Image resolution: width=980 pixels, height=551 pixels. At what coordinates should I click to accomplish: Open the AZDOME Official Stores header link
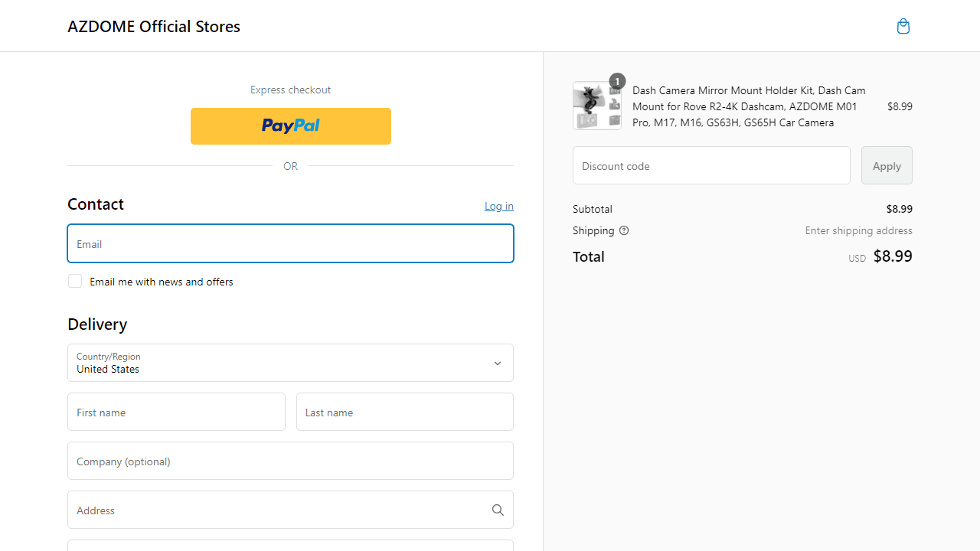[x=154, y=26]
